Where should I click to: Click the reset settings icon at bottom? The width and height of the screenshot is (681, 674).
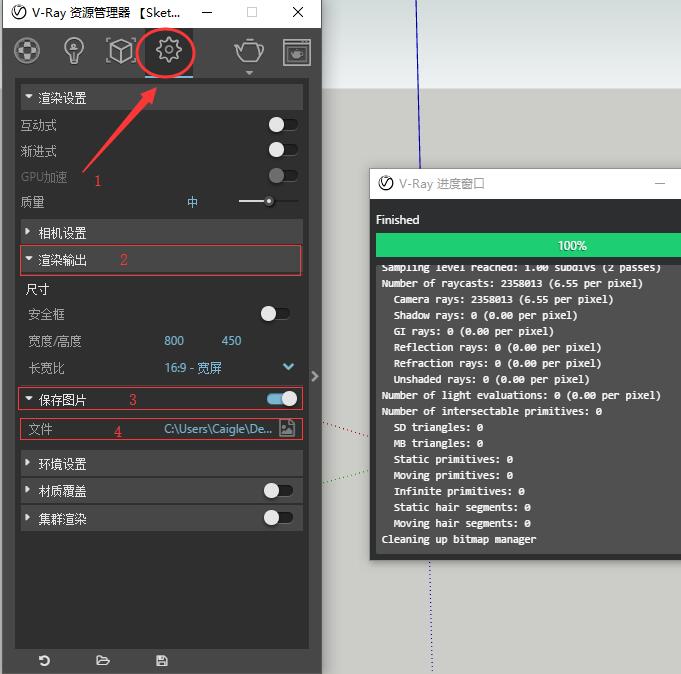tap(44, 661)
